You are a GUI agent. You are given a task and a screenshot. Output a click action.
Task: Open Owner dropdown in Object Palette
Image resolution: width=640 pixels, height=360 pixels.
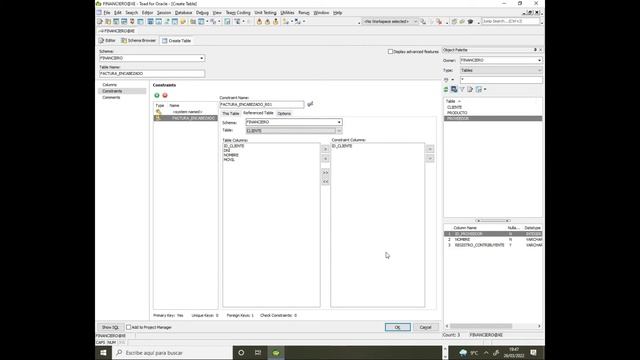539,60
